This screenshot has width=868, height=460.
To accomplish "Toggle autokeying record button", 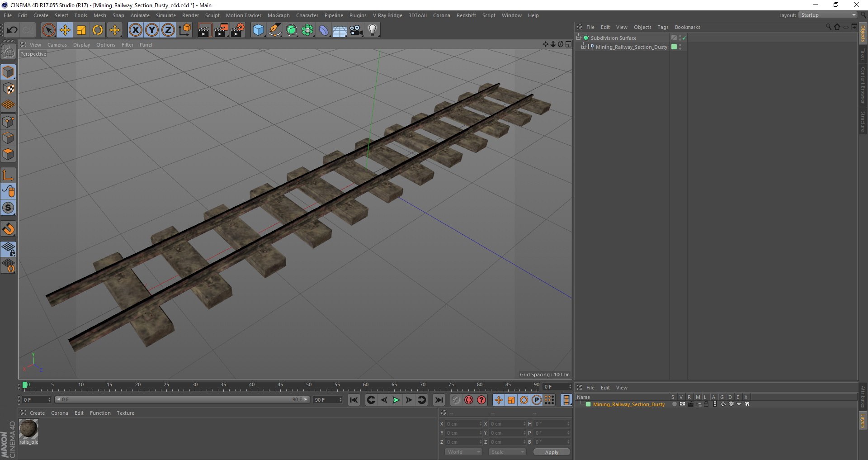I will tap(469, 400).
